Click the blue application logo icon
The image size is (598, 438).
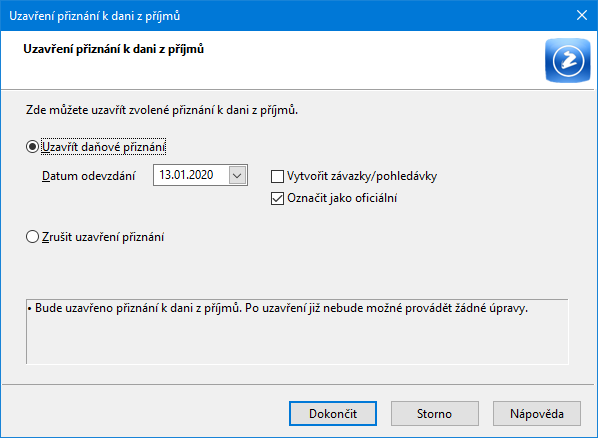click(x=567, y=60)
